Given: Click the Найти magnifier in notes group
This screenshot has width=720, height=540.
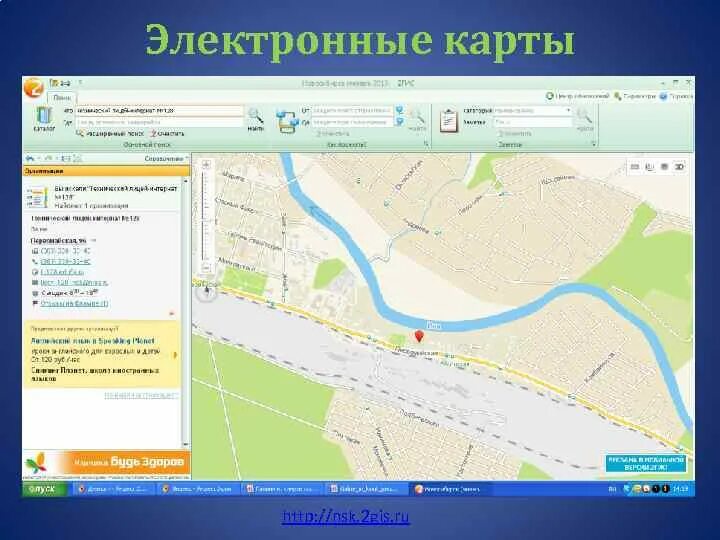Looking at the screenshot, I should 585,119.
